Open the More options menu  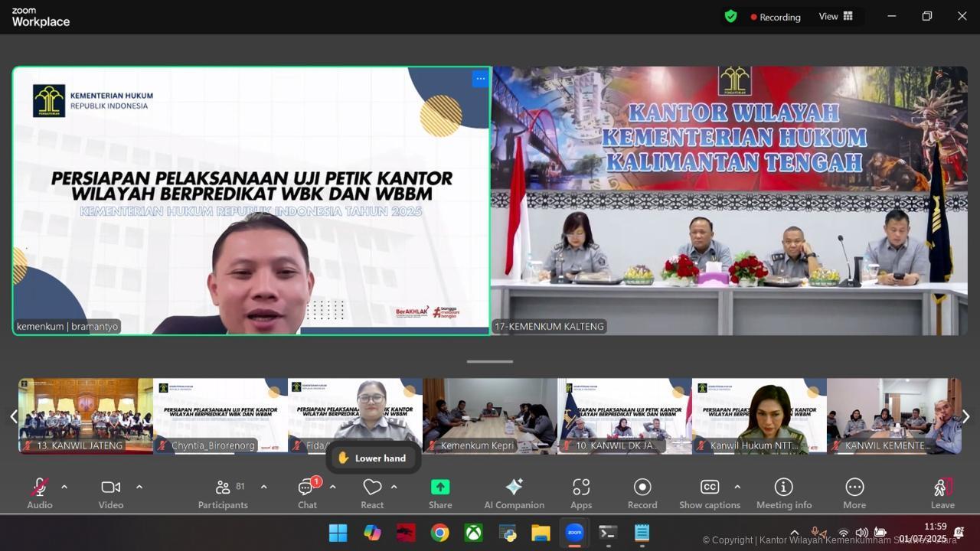pos(854,494)
